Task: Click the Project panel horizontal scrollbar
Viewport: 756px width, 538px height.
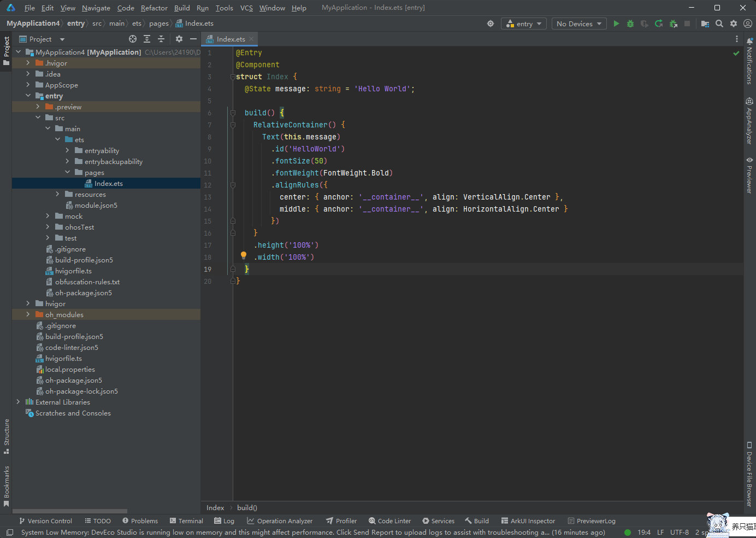Action: (70, 511)
